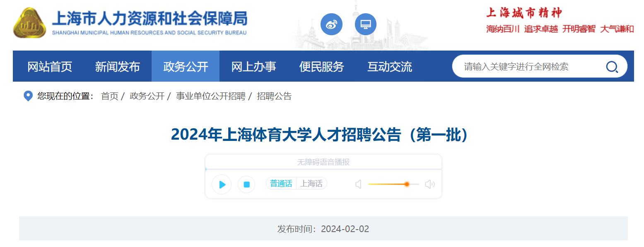The image size is (644, 247).
Task: Play the audio broadcast
Action: [222, 184]
